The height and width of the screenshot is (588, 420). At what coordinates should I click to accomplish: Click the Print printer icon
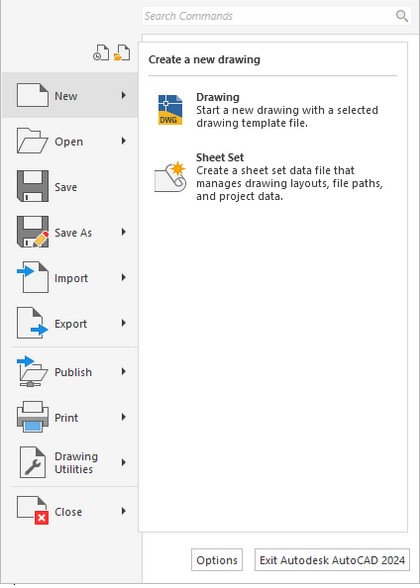click(x=33, y=417)
